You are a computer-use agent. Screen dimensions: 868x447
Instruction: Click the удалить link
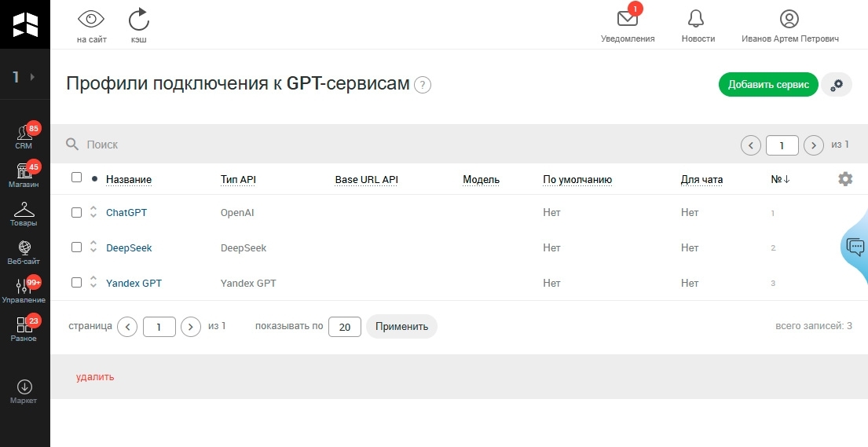[x=95, y=376]
